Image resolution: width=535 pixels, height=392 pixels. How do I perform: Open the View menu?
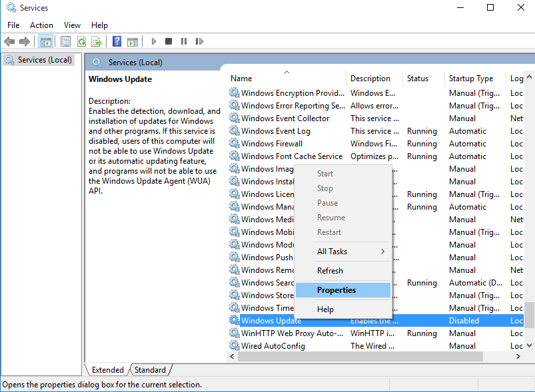[72, 25]
